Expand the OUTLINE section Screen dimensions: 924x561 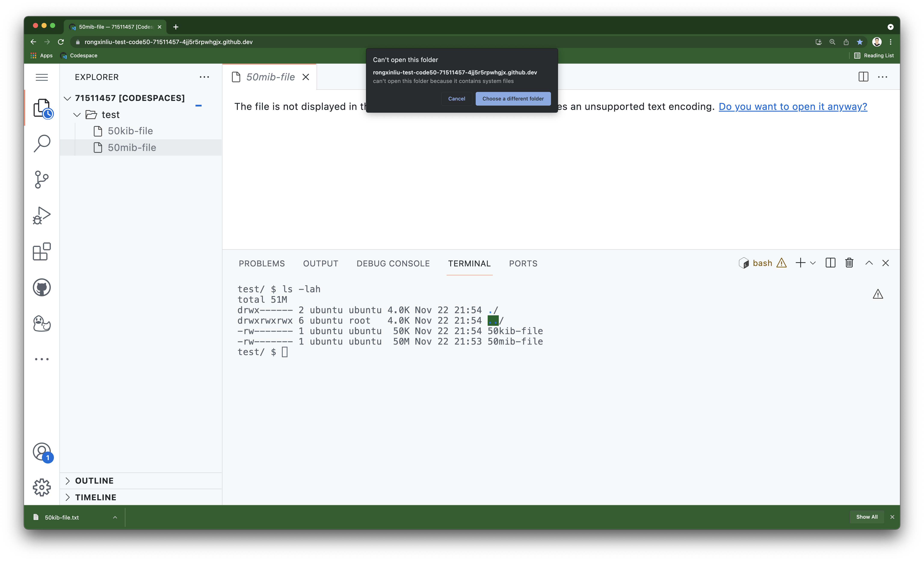pyautogui.click(x=94, y=480)
